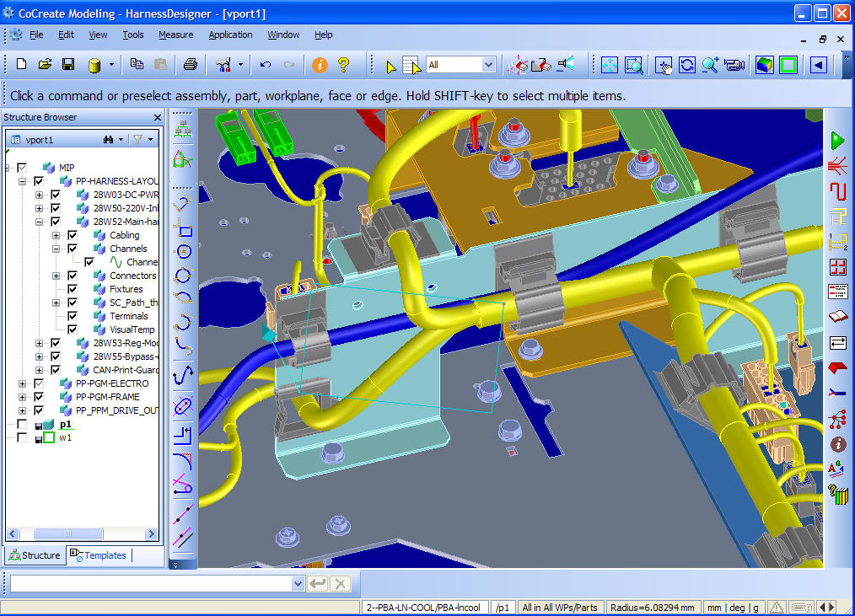855x616 pixels.
Task: Click the command line input field
Action: (150, 583)
